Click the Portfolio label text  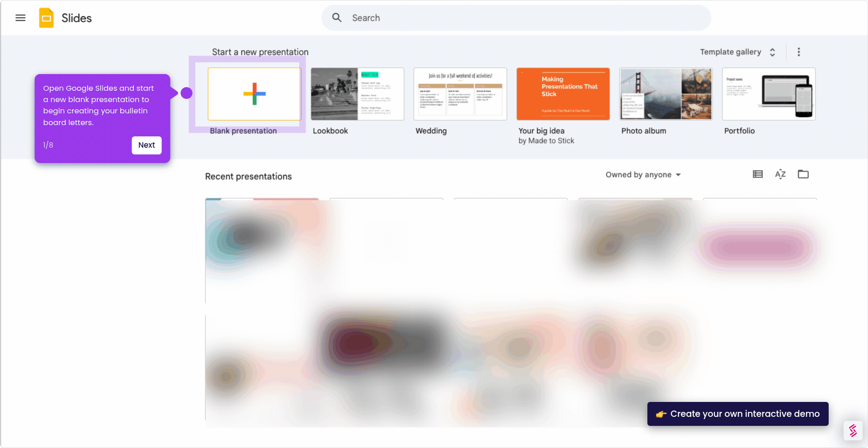(739, 131)
